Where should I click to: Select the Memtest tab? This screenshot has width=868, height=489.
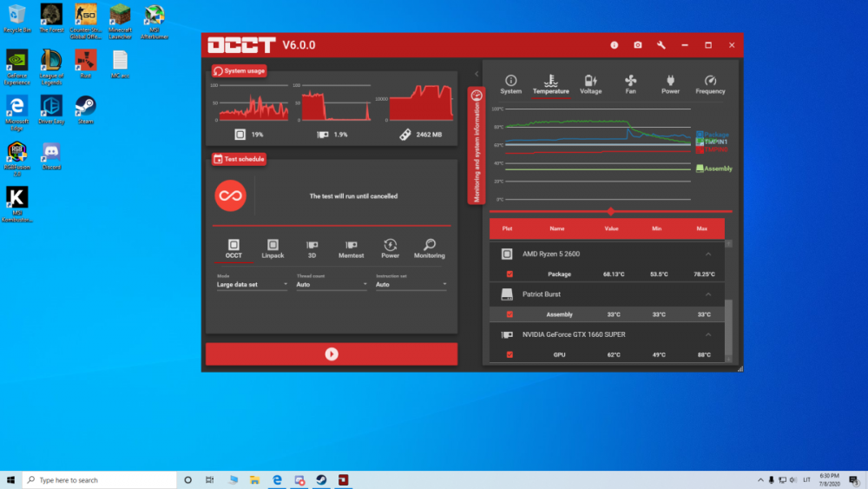(351, 248)
